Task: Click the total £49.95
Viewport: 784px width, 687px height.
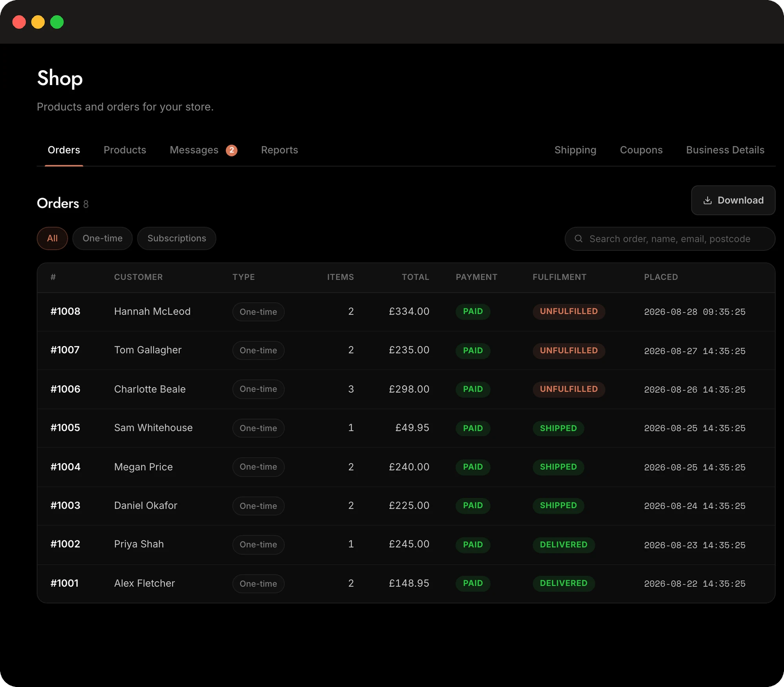Action: click(x=412, y=428)
